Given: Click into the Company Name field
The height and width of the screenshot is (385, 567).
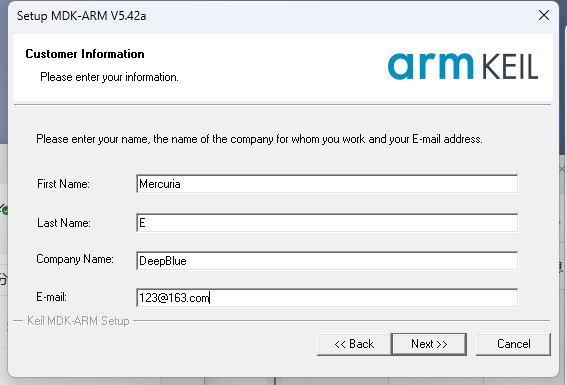Looking at the screenshot, I should coord(327,261).
